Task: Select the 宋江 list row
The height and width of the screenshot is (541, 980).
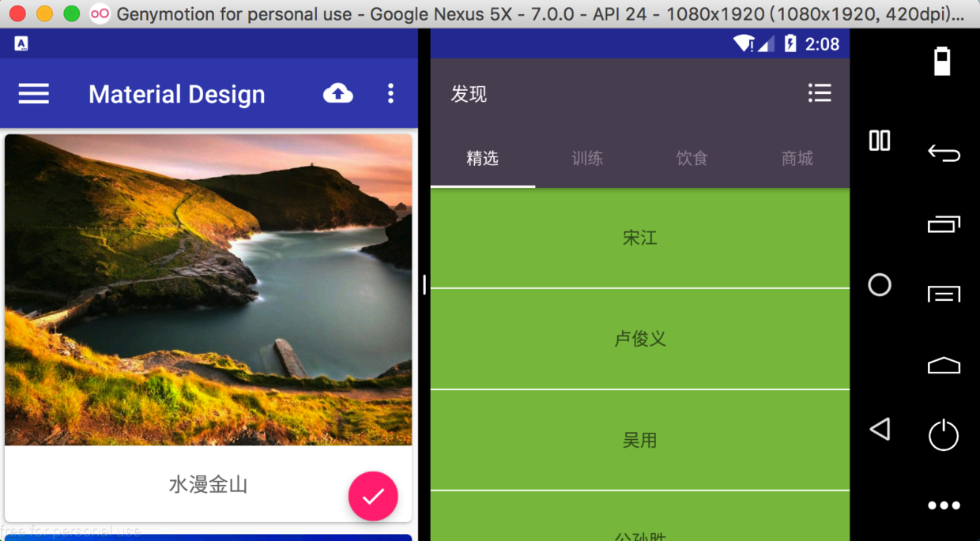Action: [x=640, y=238]
